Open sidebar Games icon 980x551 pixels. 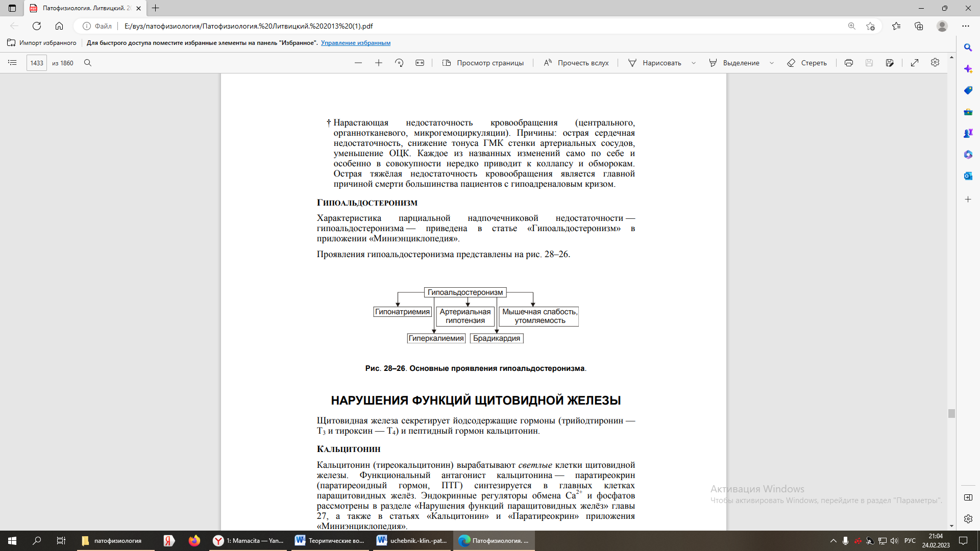point(968,133)
